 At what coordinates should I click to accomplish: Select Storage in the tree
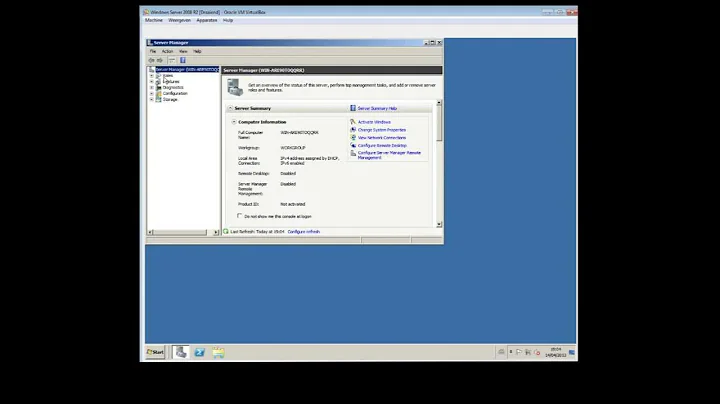coord(170,99)
